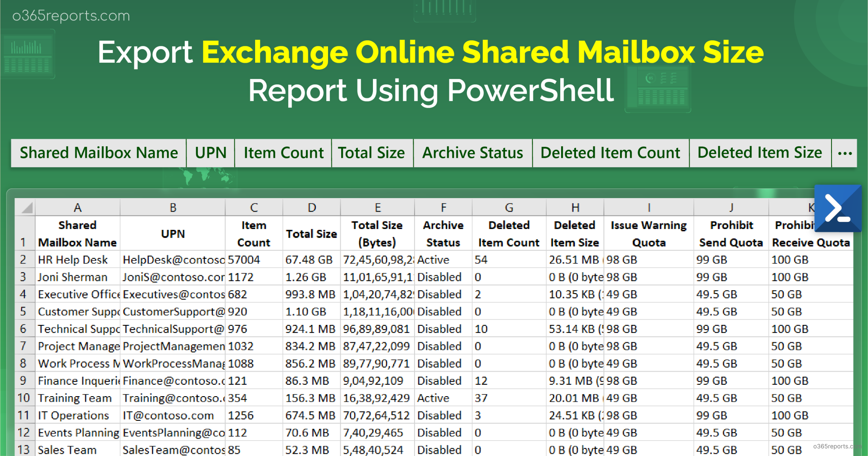Select column C header

point(254,207)
